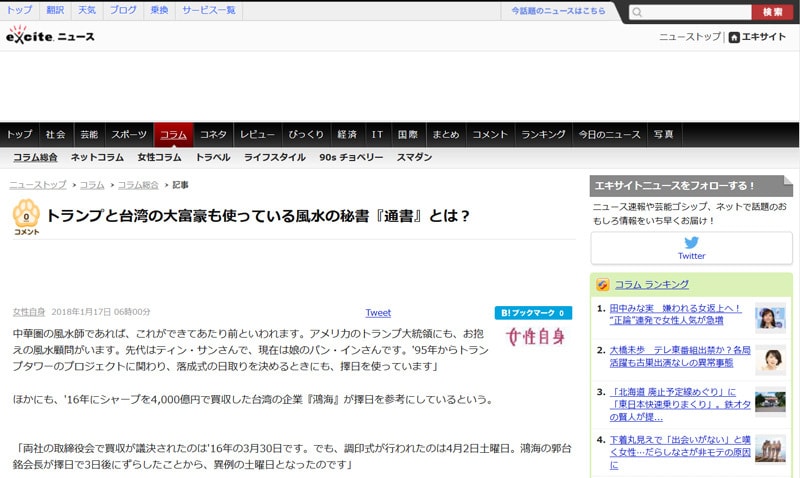Viewport: 800px width, 478px height.
Task: Click the 天気 link in top bar
Action: [x=87, y=10]
